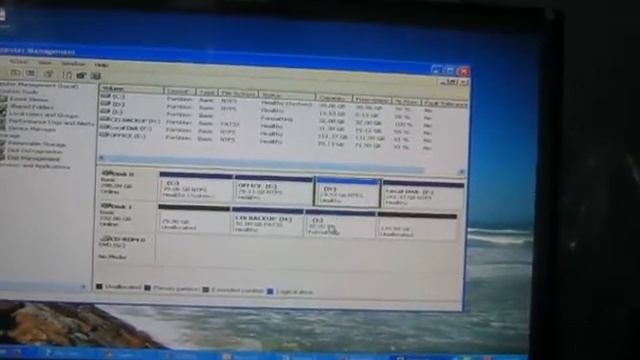Select (C:) partition block on Disk 0

(x=196, y=188)
